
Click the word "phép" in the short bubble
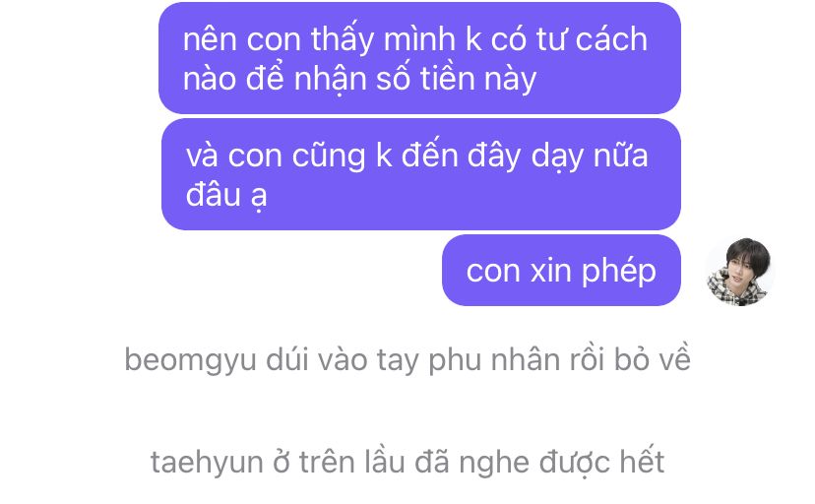point(618,272)
